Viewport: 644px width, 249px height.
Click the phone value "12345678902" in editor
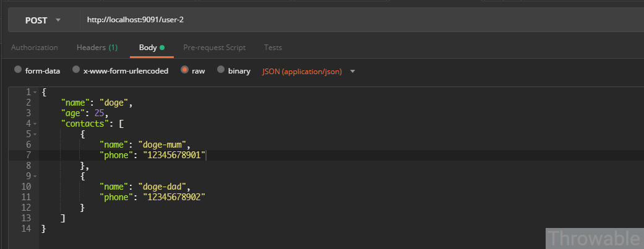[174, 196]
